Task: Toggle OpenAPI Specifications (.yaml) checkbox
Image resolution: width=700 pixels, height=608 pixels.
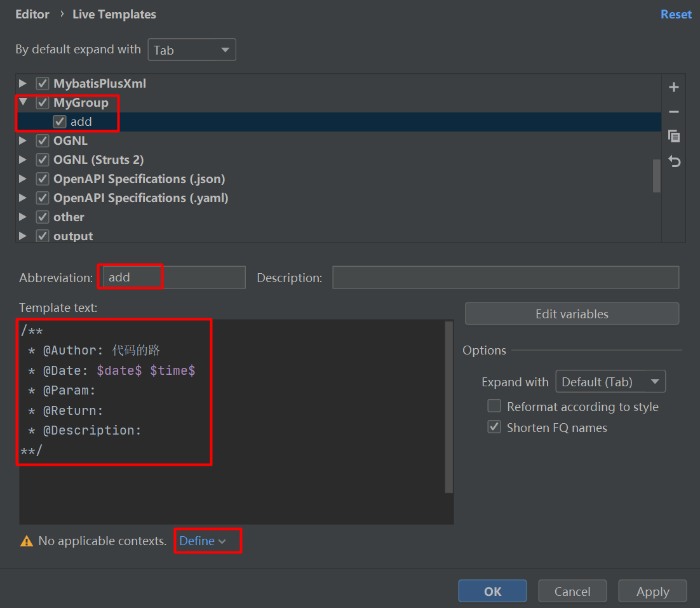Action: (43, 198)
